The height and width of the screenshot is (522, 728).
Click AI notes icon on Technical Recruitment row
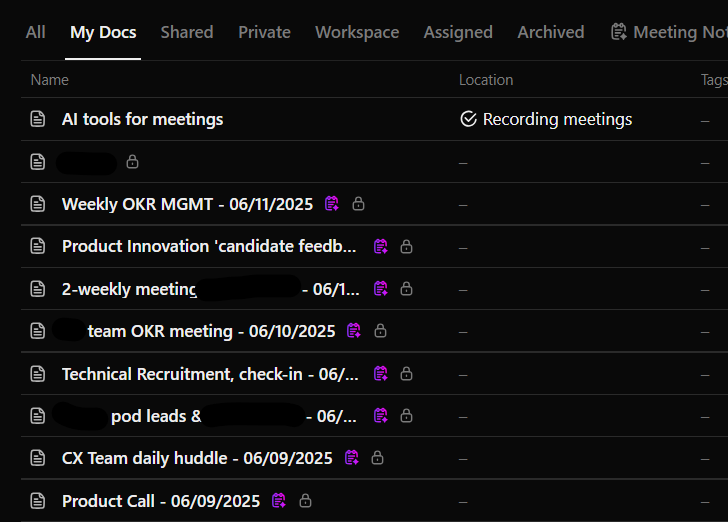point(381,373)
